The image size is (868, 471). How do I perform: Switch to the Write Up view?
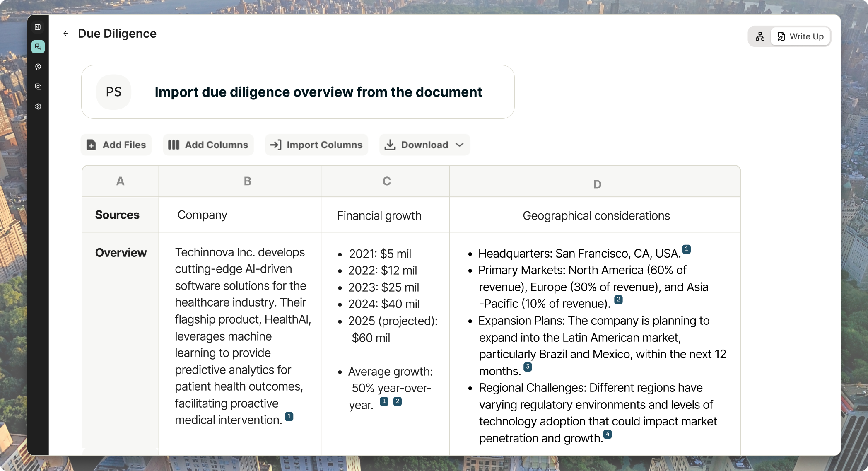[x=800, y=36]
